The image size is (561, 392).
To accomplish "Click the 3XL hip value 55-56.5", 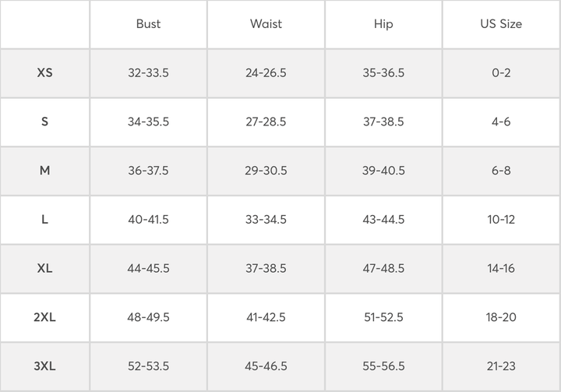I will coord(383,366).
